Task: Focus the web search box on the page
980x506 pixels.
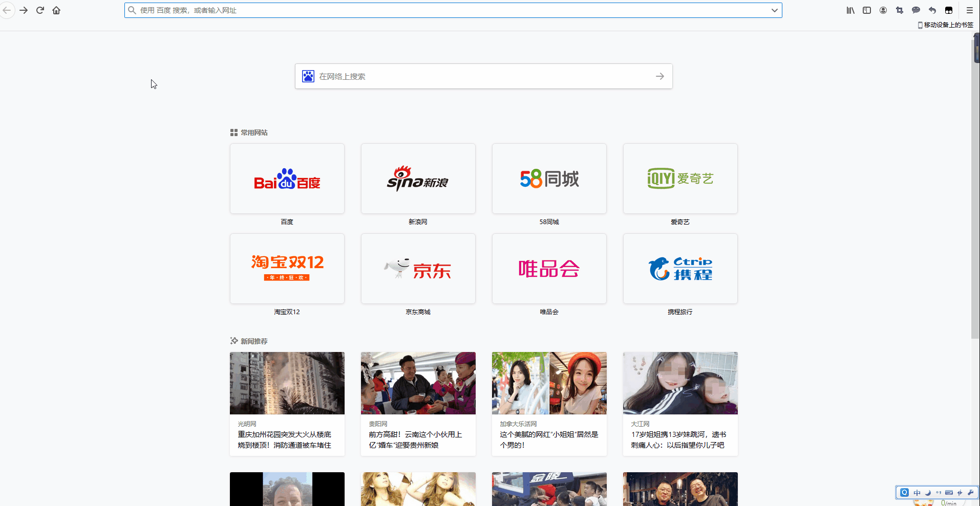Action: point(484,76)
